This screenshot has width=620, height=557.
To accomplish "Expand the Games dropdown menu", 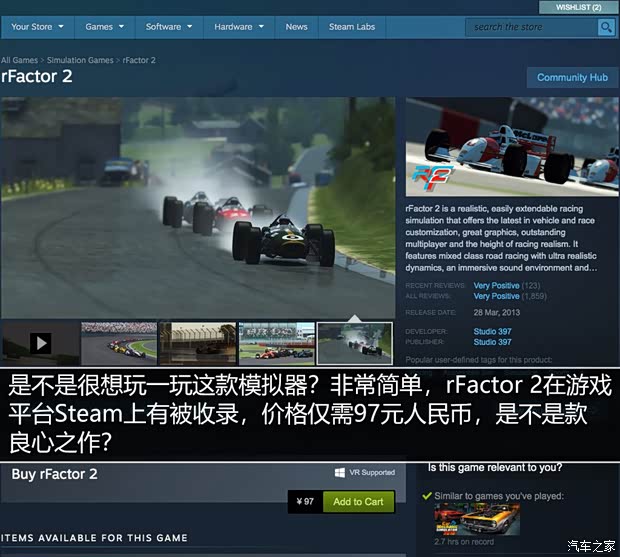I will 104,27.
